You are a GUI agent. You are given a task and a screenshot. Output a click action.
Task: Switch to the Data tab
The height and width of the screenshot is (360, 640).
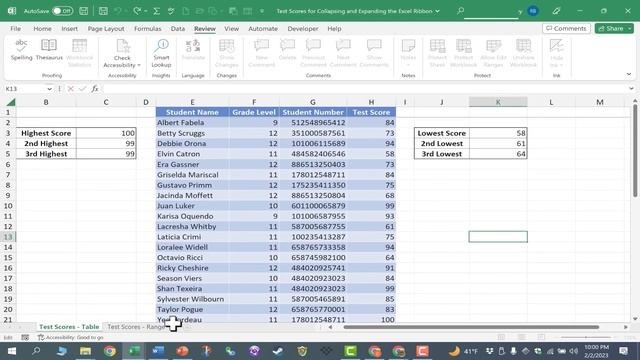pos(178,29)
